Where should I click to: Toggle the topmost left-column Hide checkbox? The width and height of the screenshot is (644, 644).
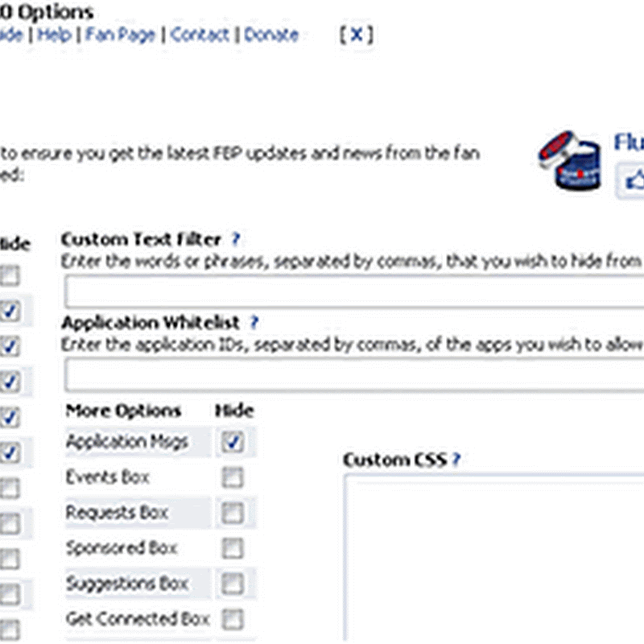click(9, 276)
